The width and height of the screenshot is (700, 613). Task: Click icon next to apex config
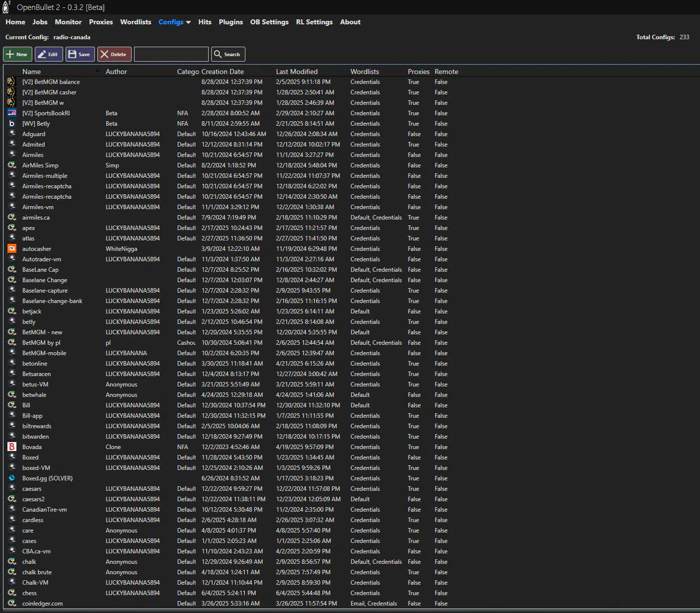12,228
